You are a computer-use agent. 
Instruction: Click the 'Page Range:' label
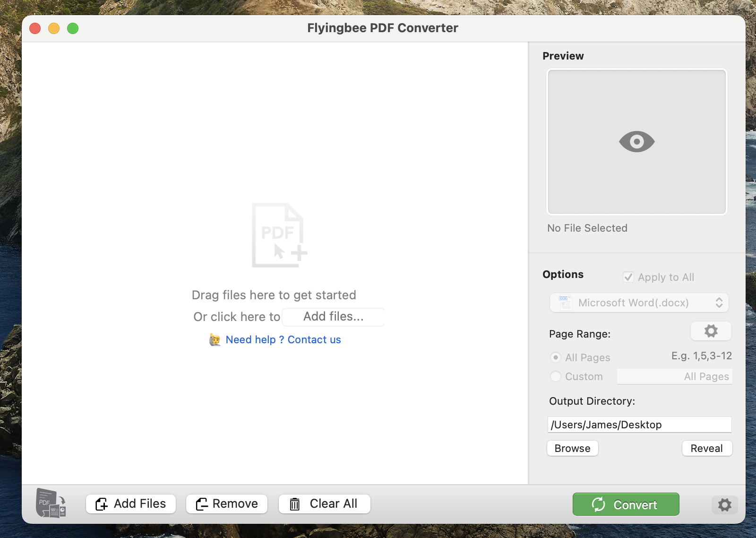(x=580, y=334)
